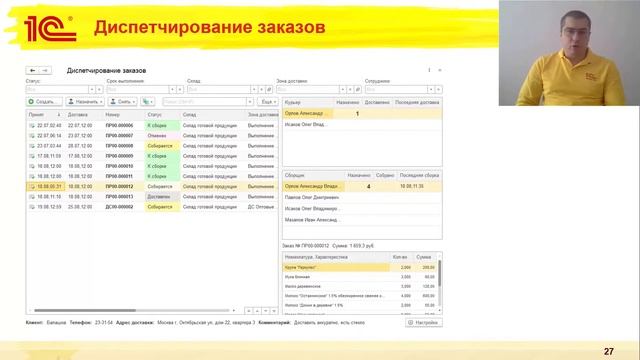Select courier Исаков Олег Влад...

click(x=362, y=124)
